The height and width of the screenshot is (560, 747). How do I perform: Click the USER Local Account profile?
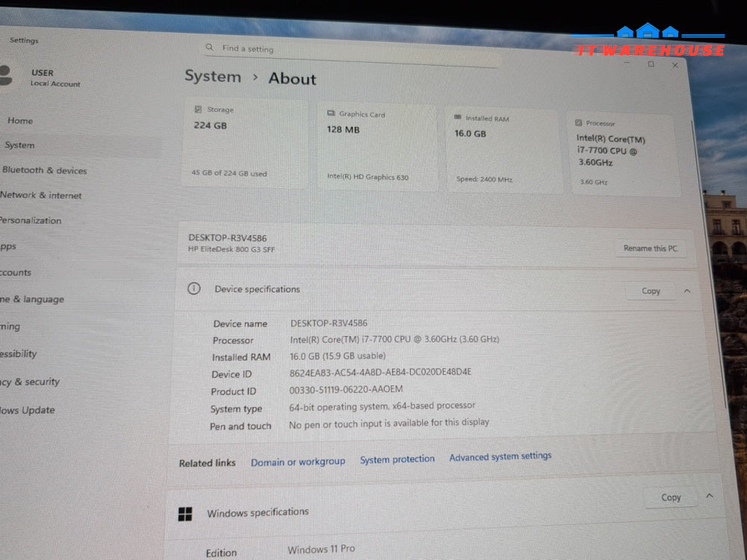pyautogui.click(x=43, y=78)
